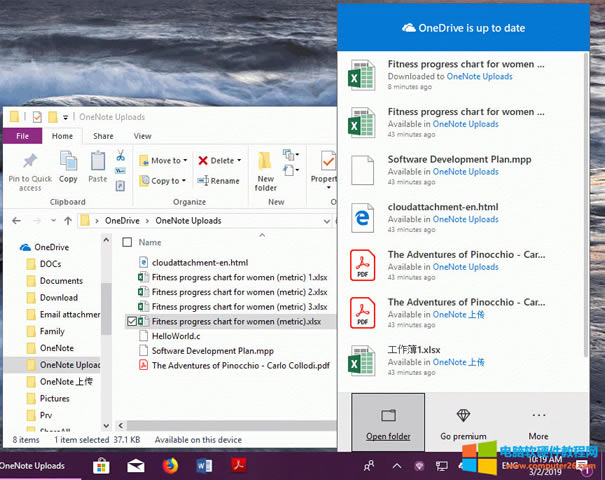
Task: Click the up-arrow navigation button
Action: click(67, 220)
